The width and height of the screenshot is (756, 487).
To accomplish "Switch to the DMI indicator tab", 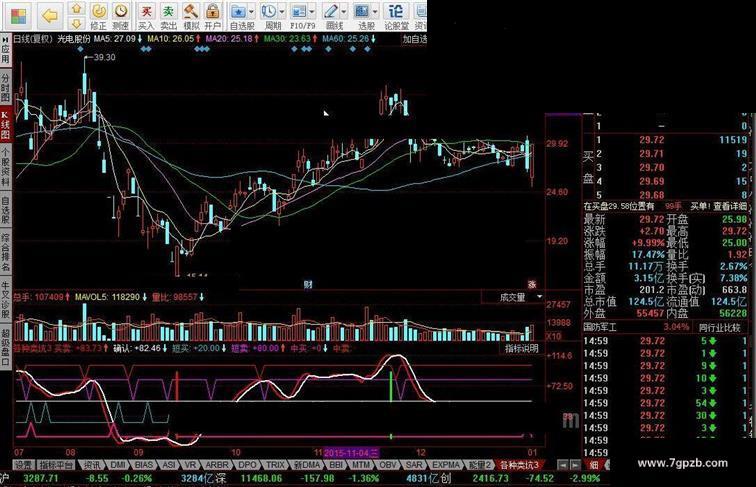I will coord(118,465).
